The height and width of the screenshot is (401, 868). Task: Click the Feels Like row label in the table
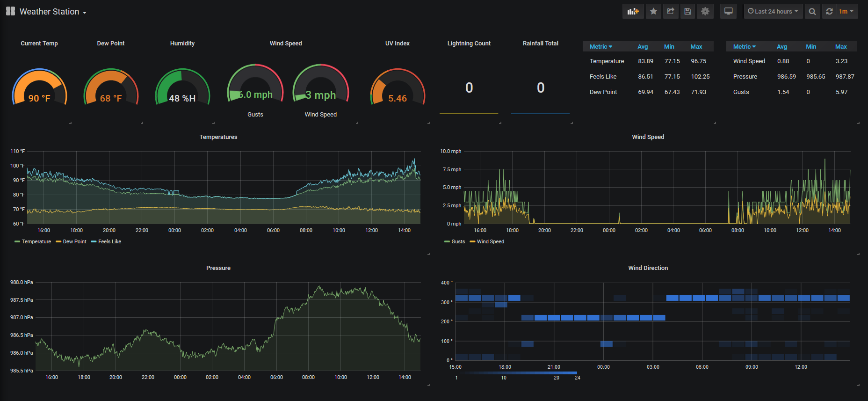click(603, 77)
